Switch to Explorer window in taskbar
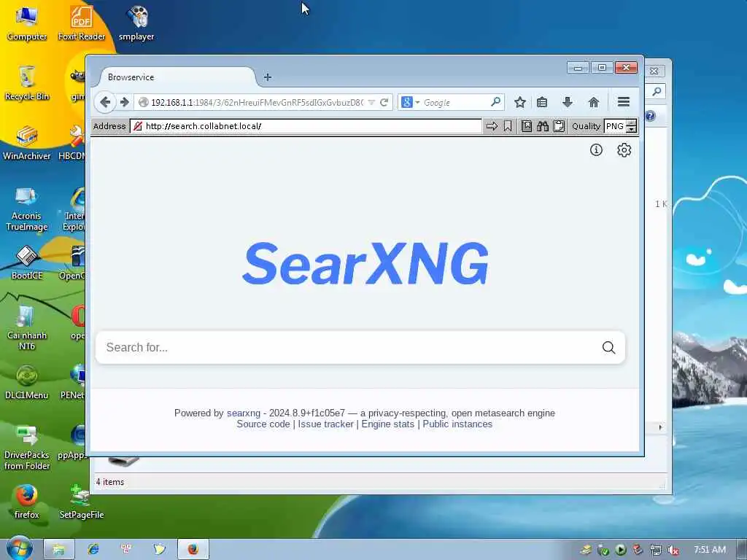Viewport: 747px width, 560px height. [58, 550]
